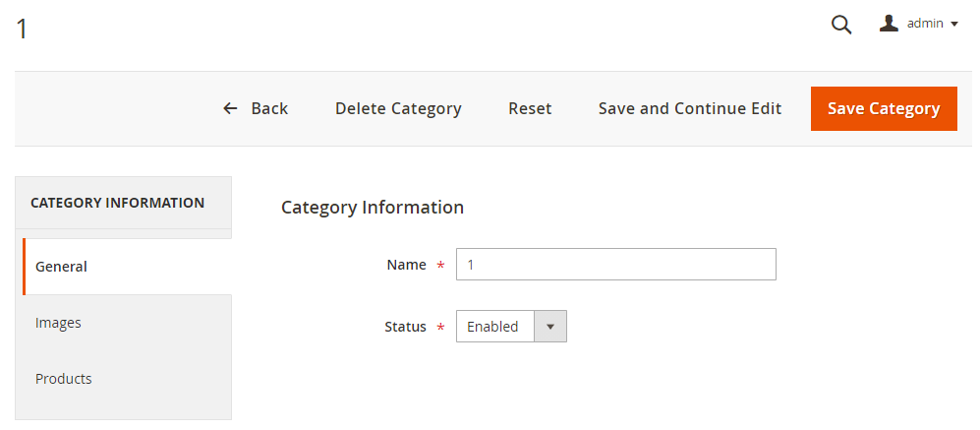
Task: Reset the category form
Action: 530,108
